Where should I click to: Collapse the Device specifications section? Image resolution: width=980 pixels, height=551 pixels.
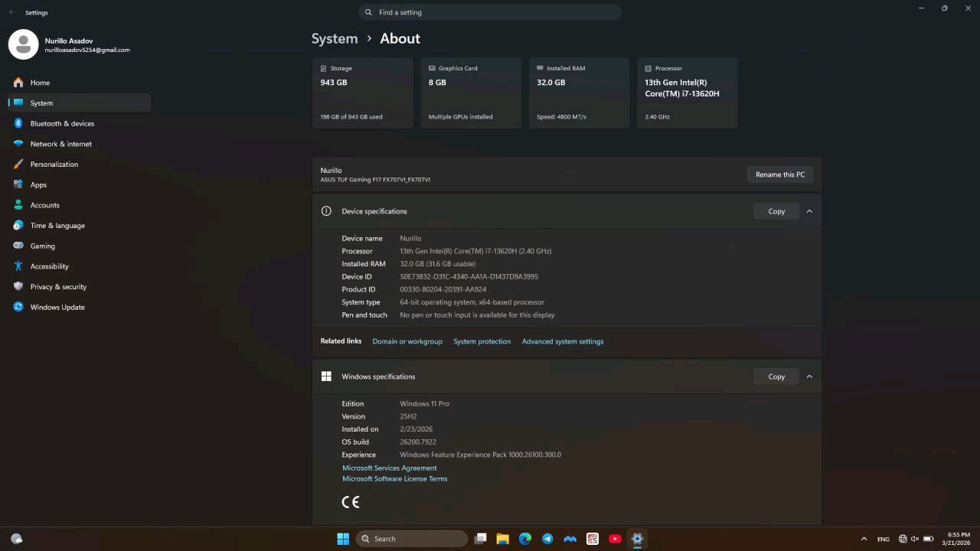(x=809, y=210)
